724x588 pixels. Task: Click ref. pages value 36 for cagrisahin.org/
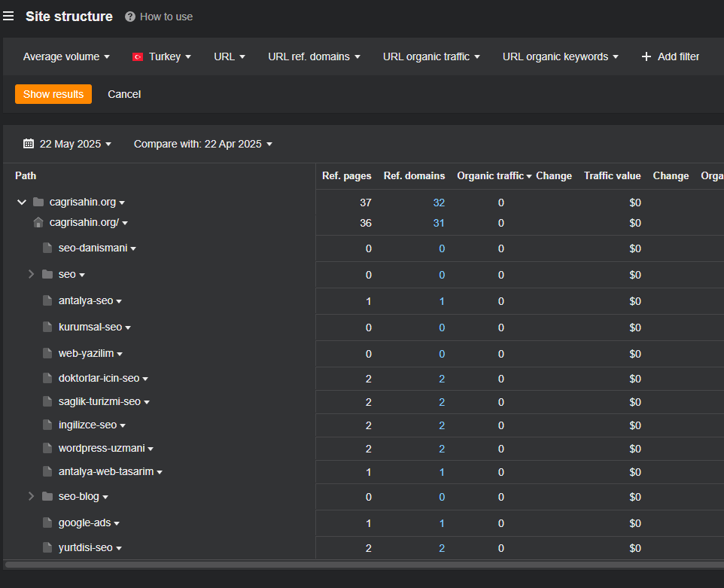366,223
